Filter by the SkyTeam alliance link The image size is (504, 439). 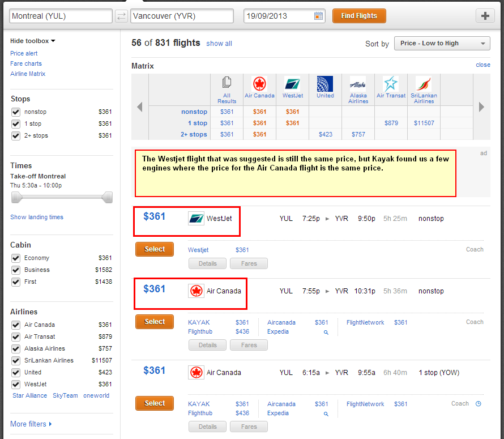click(65, 395)
